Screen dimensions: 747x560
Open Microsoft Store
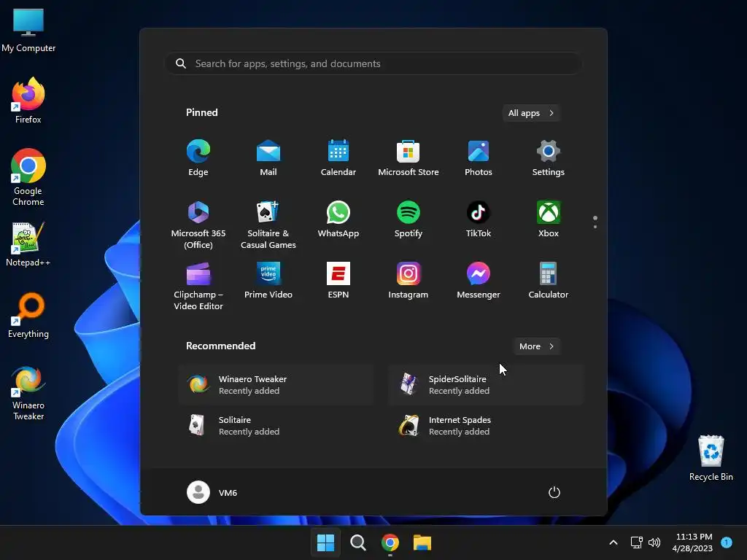tap(409, 158)
